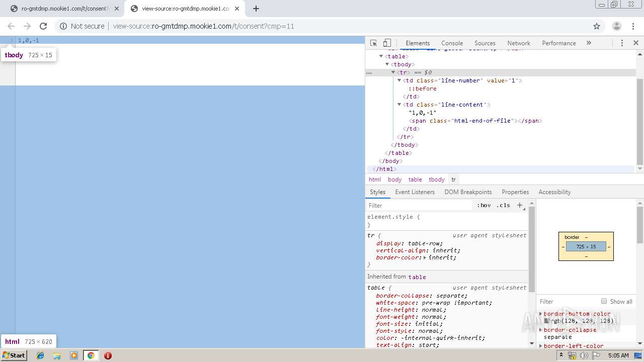Viewport: 644px width, 362px height.
Task: Add new style rule with plus icon
Action: [x=520, y=205]
